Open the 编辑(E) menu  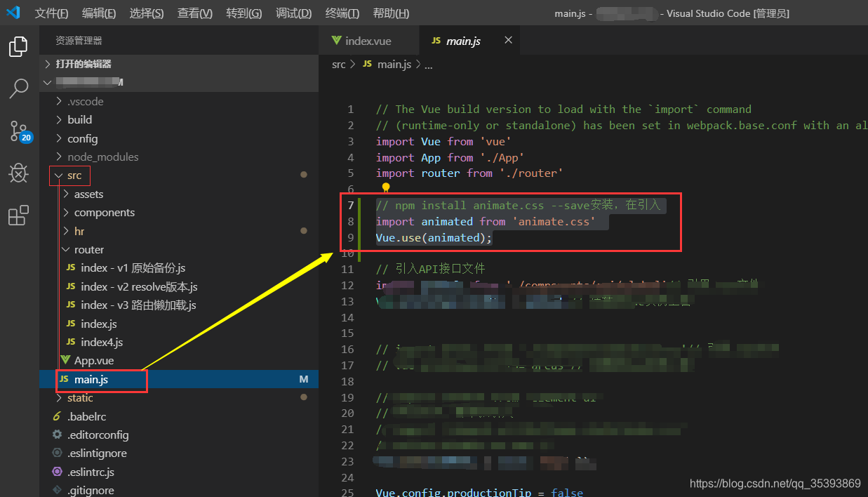click(x=99, y=13)
